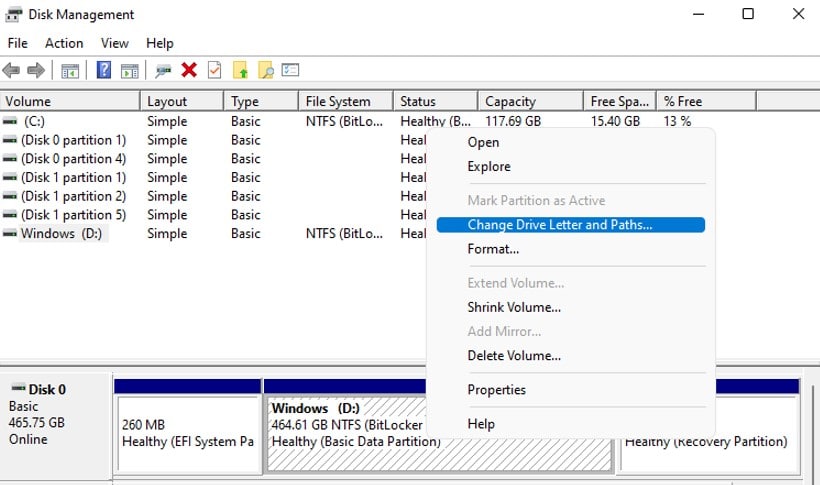
Task: Click the red X Delete icon
Action: pyautogui.click(x=189, y=70)
